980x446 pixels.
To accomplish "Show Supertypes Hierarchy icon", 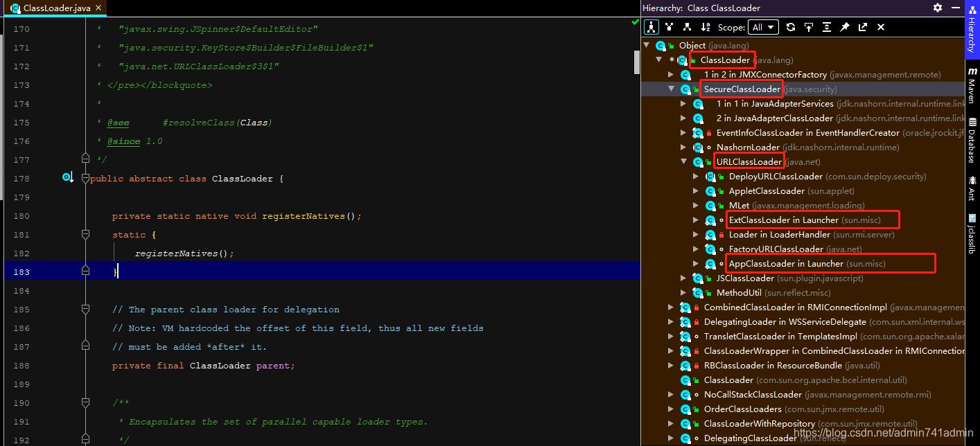I will tap(670, 27).
